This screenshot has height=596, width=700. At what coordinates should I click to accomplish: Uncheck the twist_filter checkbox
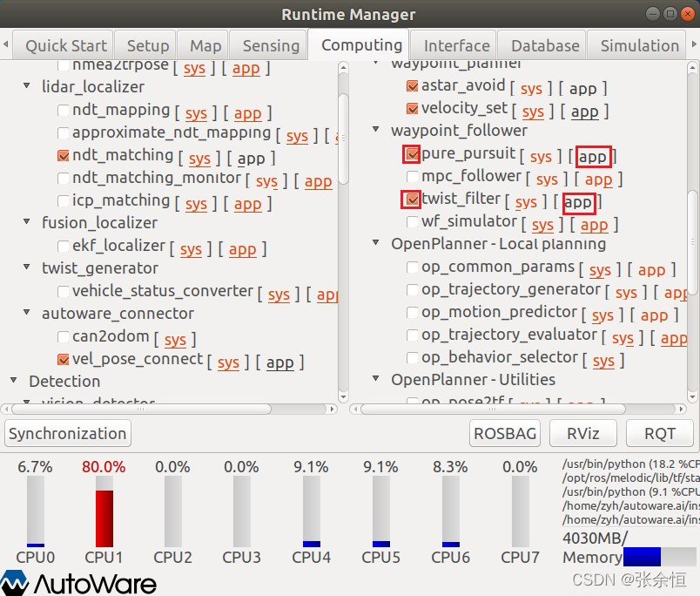pos(413,200)
